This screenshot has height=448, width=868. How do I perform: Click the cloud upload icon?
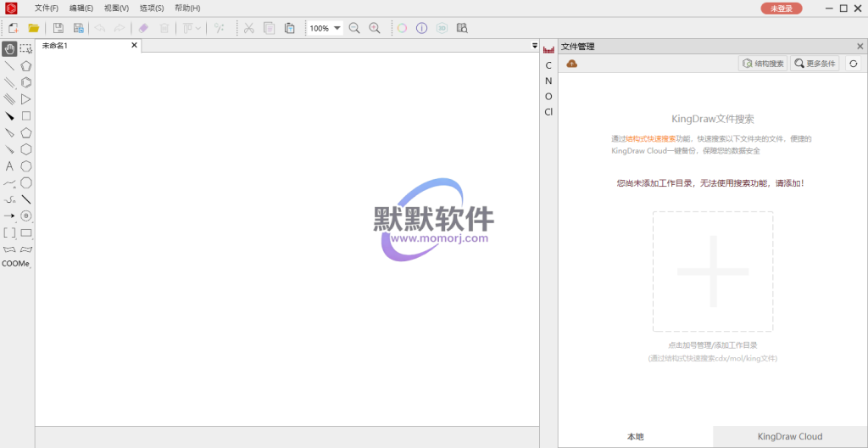572,64
